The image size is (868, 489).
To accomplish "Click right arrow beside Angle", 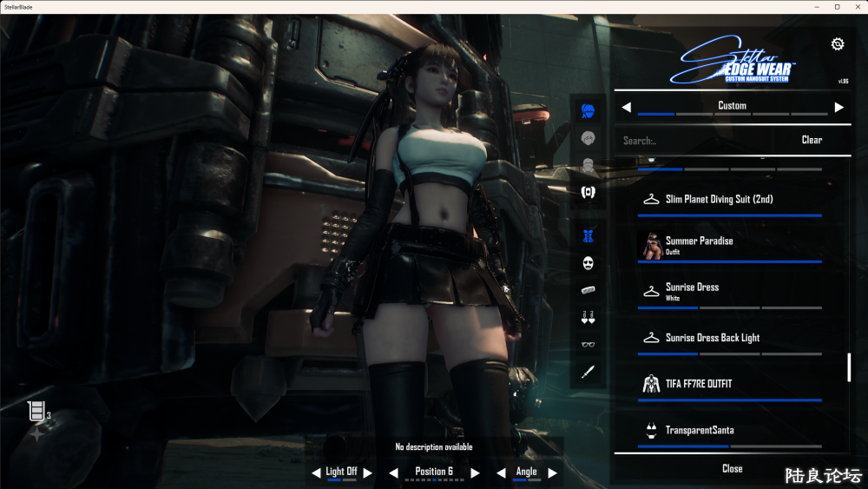I will (552, 473).
